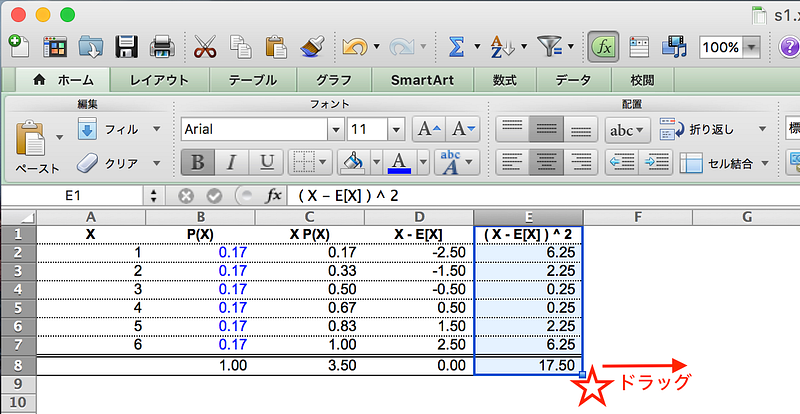800x414 pixels.
Task: Click the Print icon
Action: tap(162, 47)
